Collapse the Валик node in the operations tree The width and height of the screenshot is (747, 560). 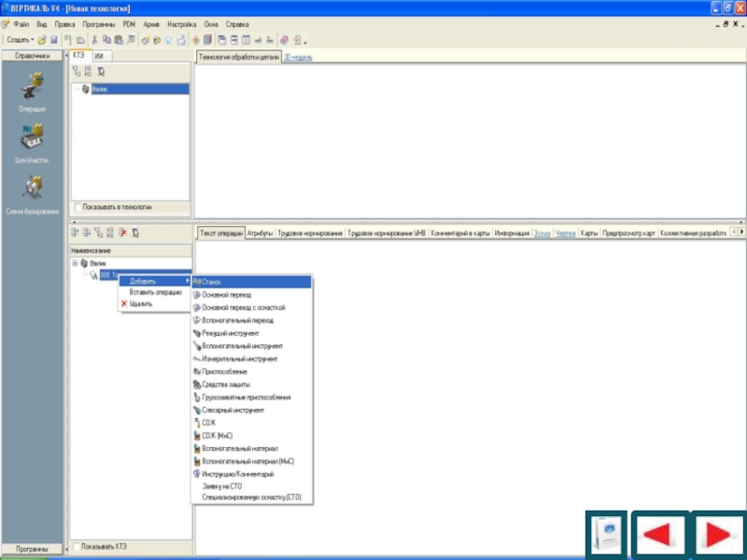tap(75, 264)
